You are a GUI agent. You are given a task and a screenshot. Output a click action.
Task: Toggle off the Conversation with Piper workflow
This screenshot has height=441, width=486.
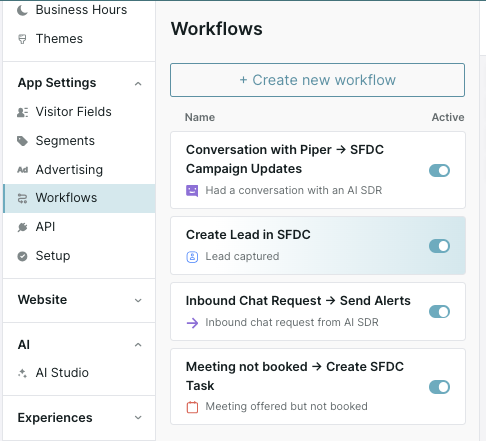coord(439,170)
